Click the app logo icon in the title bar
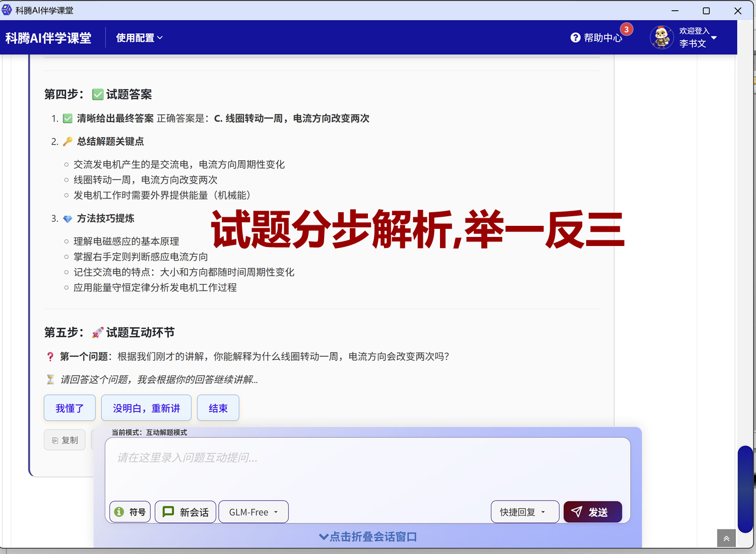Screen dimensions: 756x554 [7, 10]
